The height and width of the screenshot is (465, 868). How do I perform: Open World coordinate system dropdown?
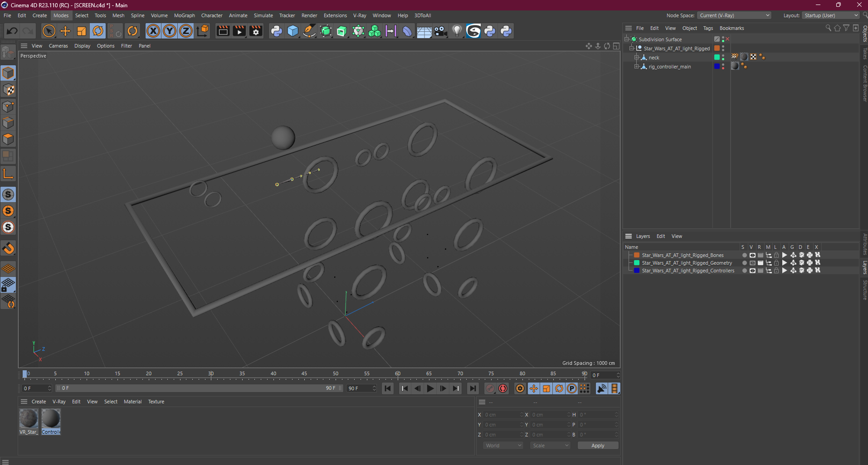(503, 446)
